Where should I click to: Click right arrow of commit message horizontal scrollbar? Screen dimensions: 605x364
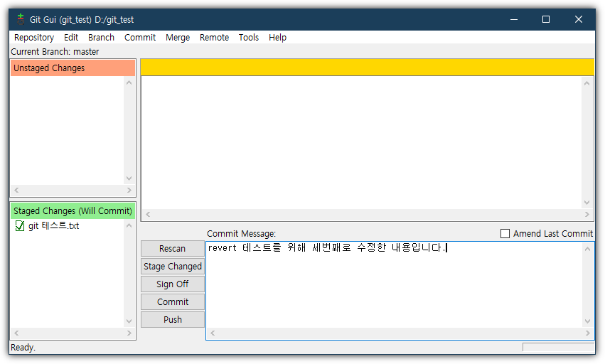click(587, 333)
